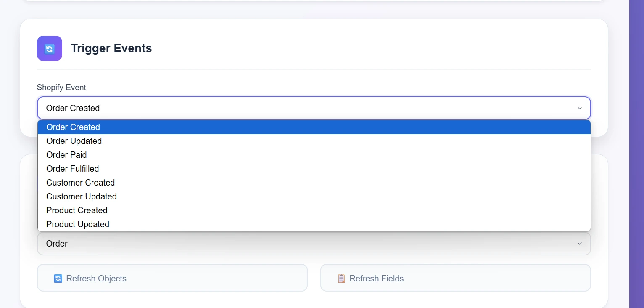Click the Refresh Fields button
The height and width of the screenshot is (308, 644).
(x=455, y=278)
